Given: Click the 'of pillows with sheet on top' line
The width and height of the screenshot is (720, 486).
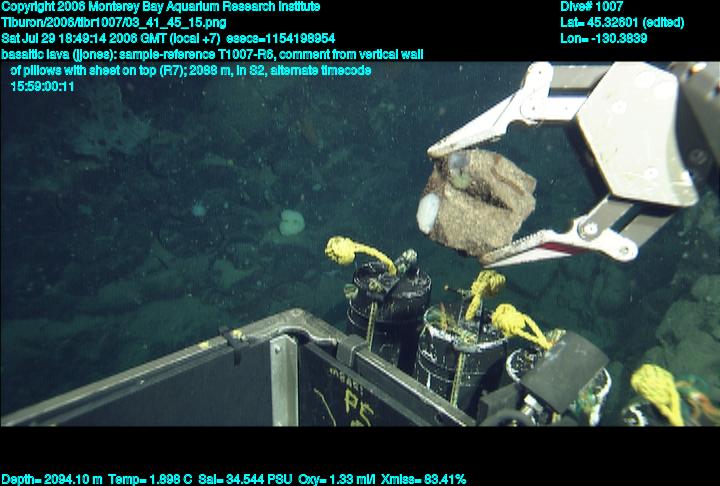Looking at the screenshot, I should (191, 71).
